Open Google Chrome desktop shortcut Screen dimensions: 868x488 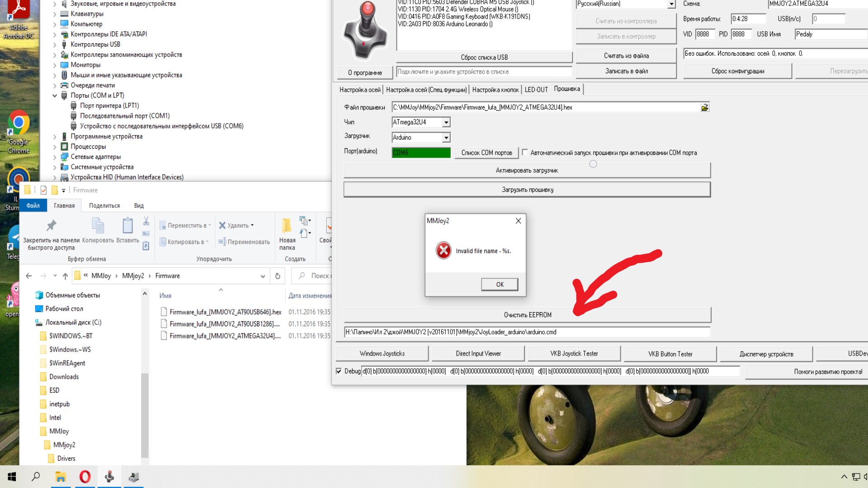point(19,131)
